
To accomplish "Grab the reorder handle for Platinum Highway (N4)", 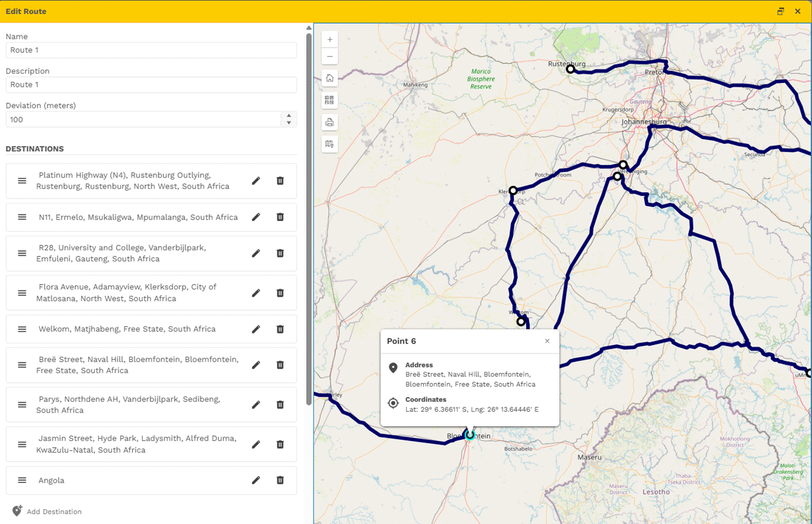I will click(22, 181).
